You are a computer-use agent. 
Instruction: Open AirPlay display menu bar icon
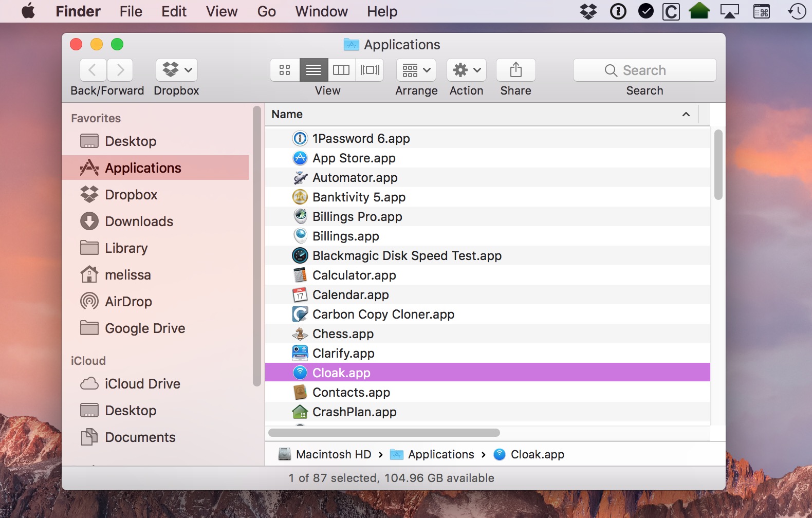(730, 11)
